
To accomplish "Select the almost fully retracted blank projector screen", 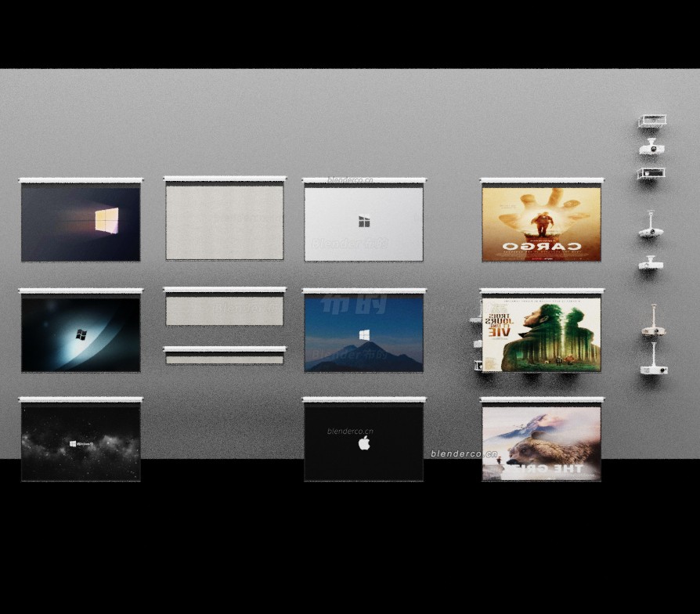I will [x=225, y=356].
